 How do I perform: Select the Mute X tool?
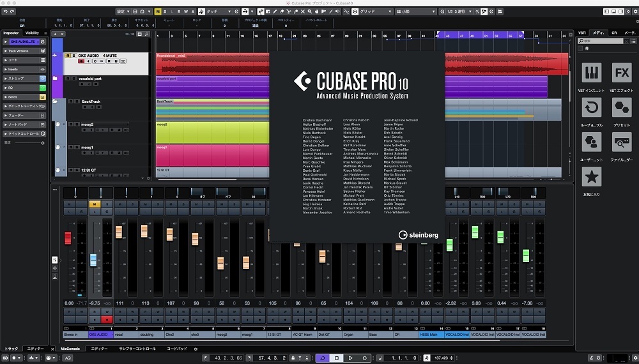(x=303, y=11)
